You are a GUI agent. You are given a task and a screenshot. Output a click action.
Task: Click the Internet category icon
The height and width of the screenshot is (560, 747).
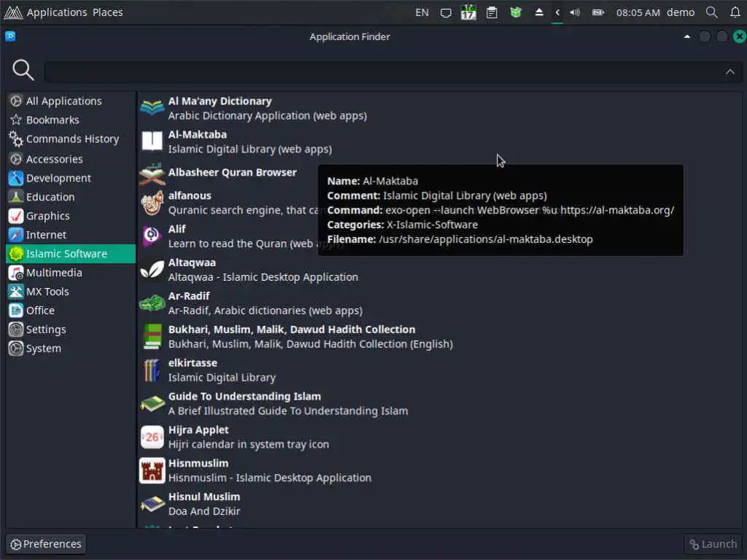pos(16,235)
